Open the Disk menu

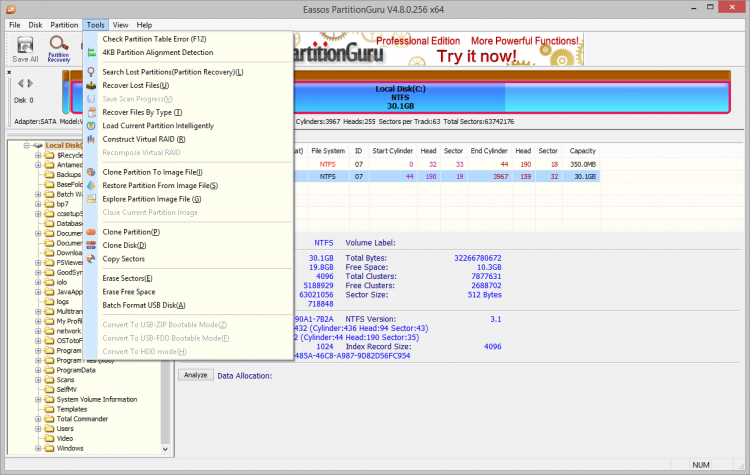(35, 25)
